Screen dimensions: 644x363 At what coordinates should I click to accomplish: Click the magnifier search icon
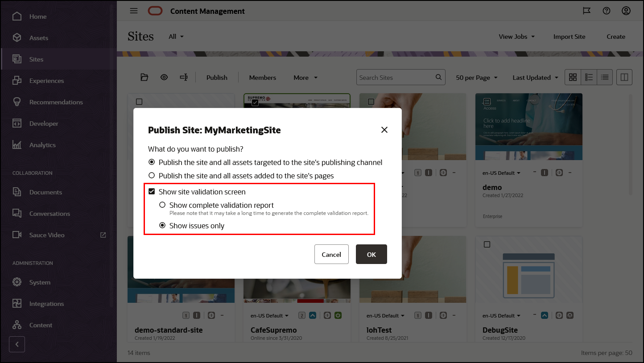click(x=438, y=77)
